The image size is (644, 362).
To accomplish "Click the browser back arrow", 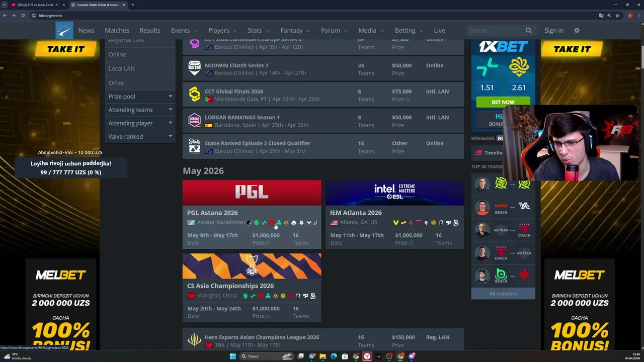I will tap(5, 16).
